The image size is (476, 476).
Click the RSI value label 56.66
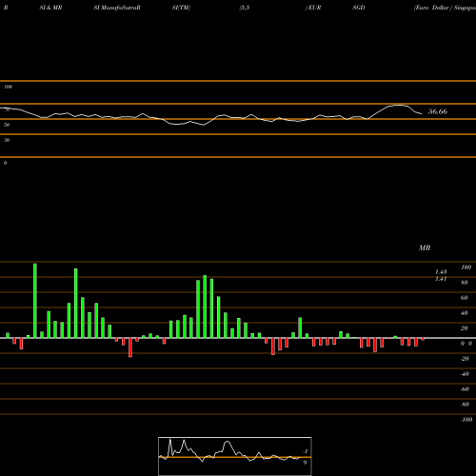pos(438,111)
